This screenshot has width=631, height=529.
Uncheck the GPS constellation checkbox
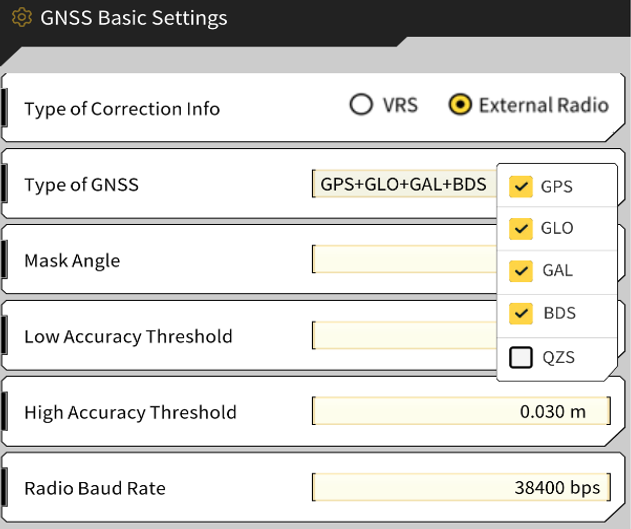coord(520,186)
